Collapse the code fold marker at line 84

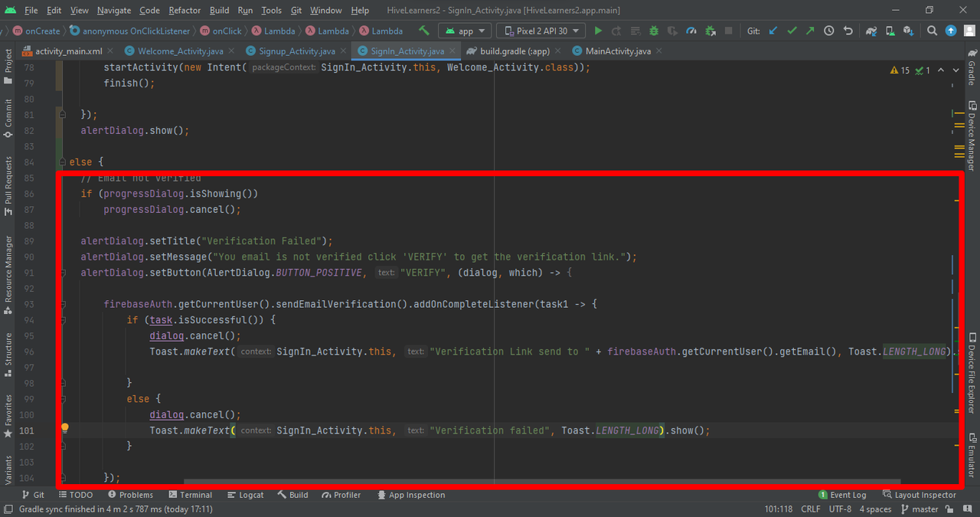[63, 162]
